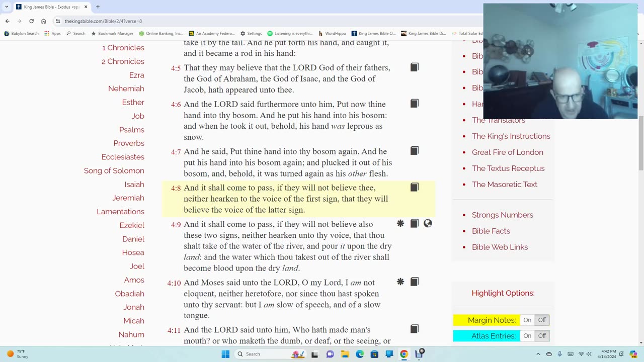The width and height of the screenshot is (644, 362).
Task: Open The King's Instructions link
Action: [x=511, y=136]
